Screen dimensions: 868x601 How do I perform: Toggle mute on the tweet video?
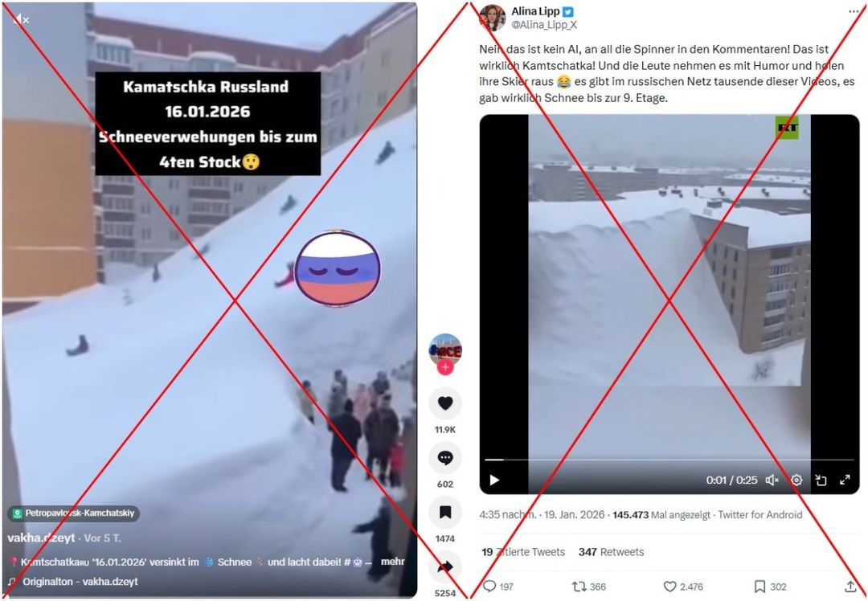pos(772,480)
